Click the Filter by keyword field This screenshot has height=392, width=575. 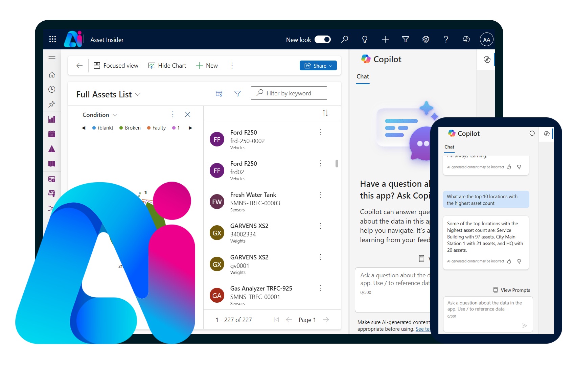tap(289, 93)
